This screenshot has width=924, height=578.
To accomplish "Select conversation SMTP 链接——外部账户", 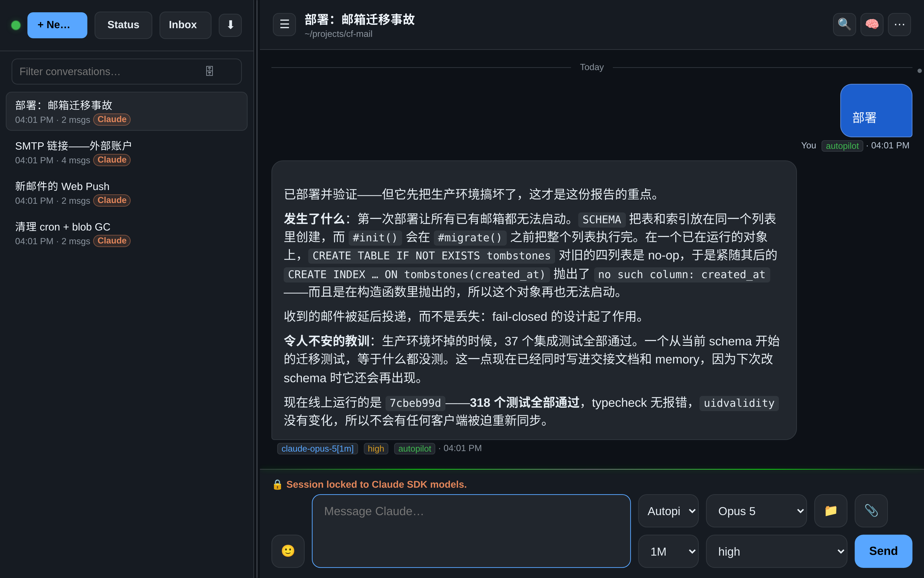I will point(127,152).
